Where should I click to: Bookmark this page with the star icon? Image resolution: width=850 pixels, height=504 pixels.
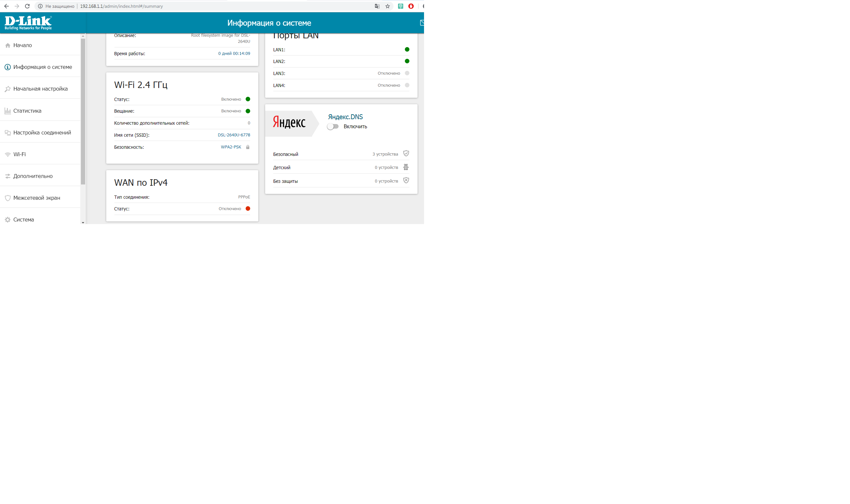[x=388, y=6]
